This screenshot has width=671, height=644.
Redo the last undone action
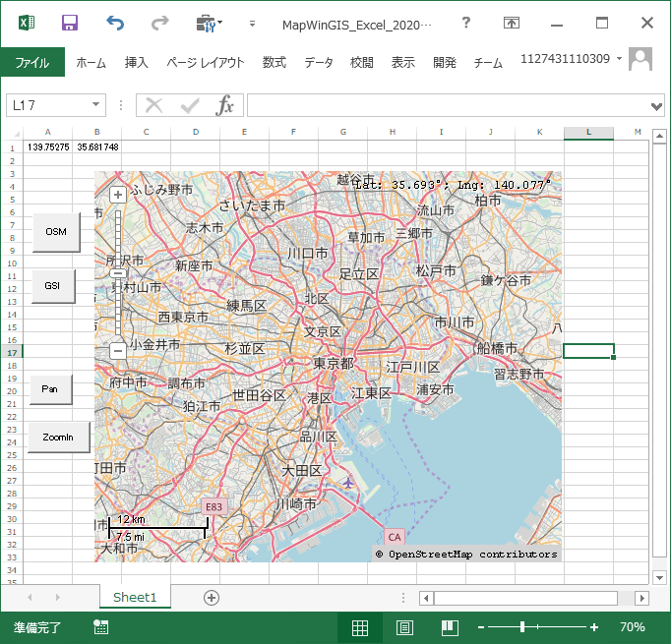[x=160, y=23]
